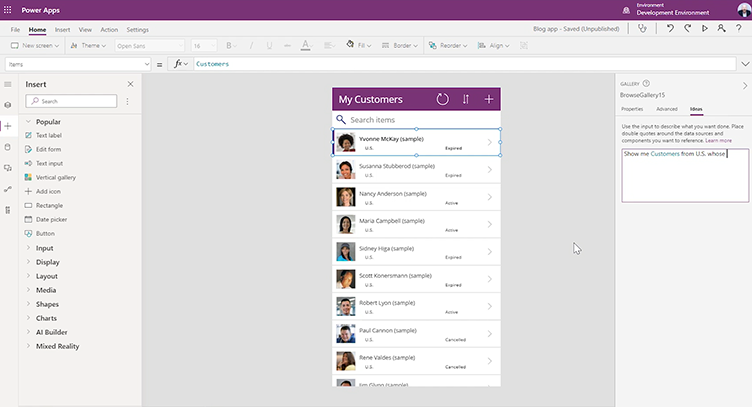752x407 pixels.
Task: Close the Insert pane
Action: [x=130, y=84]
